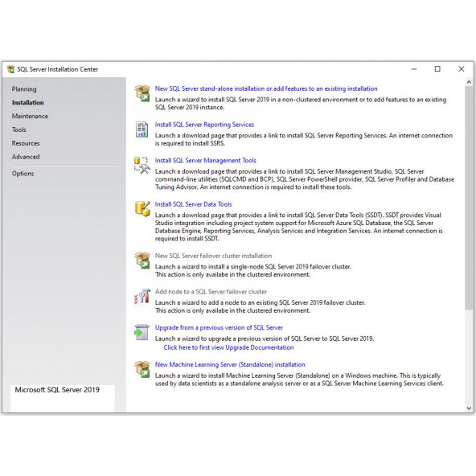This screenshot has width=476, height=476.
Task: Open the Tools section
Action: click(x=18, y=129)
